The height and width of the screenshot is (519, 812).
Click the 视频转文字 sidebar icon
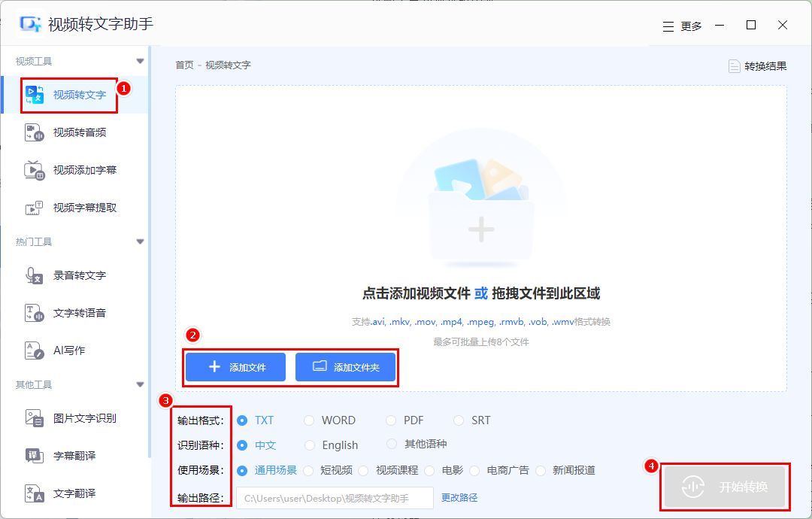point(34,94)
